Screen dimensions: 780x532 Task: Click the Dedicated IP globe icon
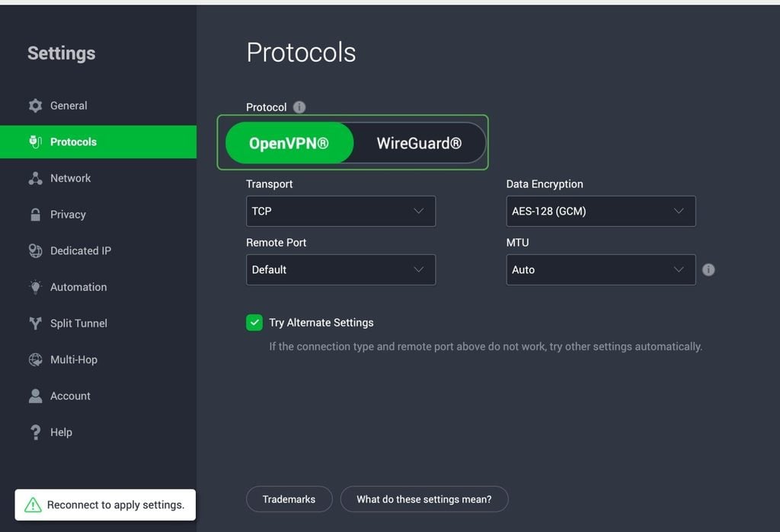pos(35,250)
